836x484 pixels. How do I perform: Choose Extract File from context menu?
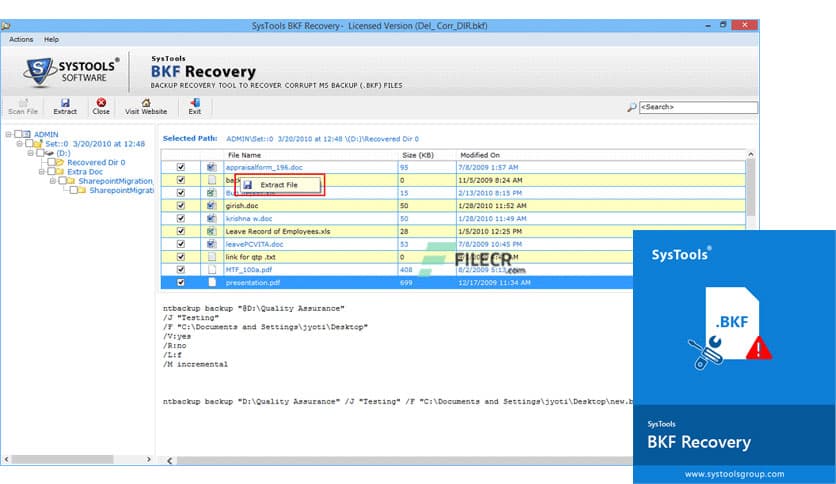coord(279,185)
